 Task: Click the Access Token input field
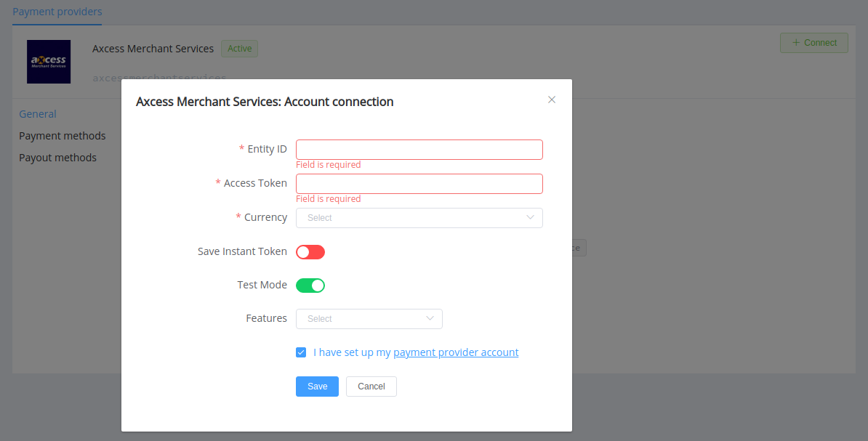coord(419,184)
